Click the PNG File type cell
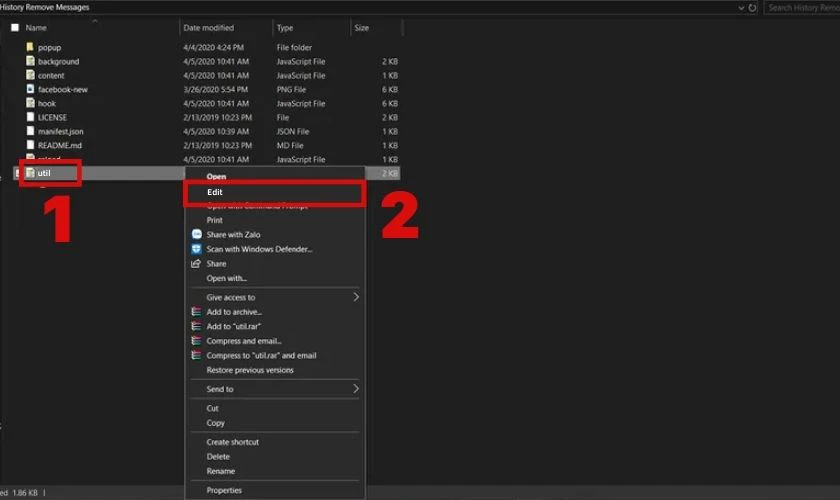The height and width of the screenshot is (500, 840). click(x=291, y=89)
